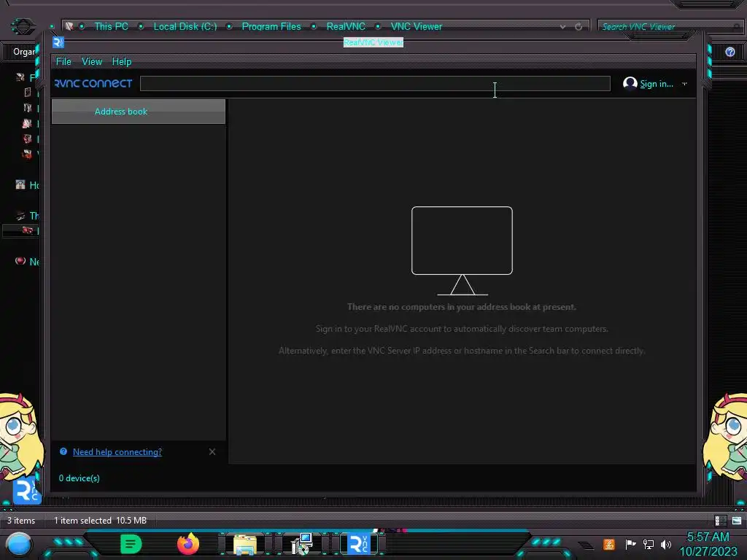Open the Need help connecting? link

(117, 452)
